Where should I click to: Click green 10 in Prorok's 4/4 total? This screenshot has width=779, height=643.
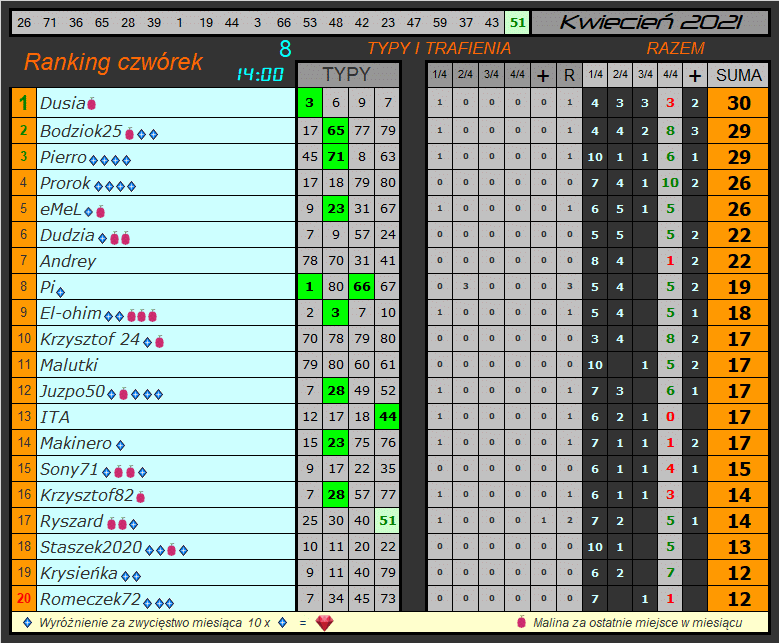670,183
